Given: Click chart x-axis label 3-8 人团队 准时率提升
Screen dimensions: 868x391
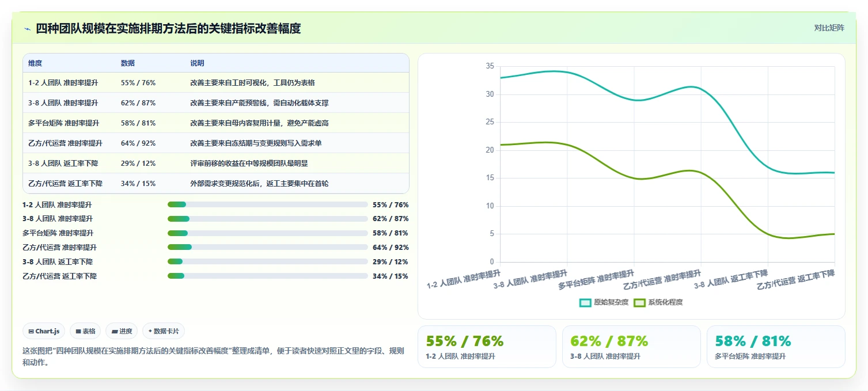Looking at the screenshot, I should (x=530, y=278).
